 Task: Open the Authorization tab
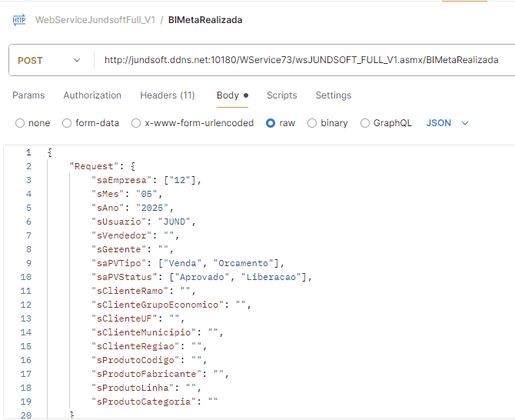[x=92, y=95]
